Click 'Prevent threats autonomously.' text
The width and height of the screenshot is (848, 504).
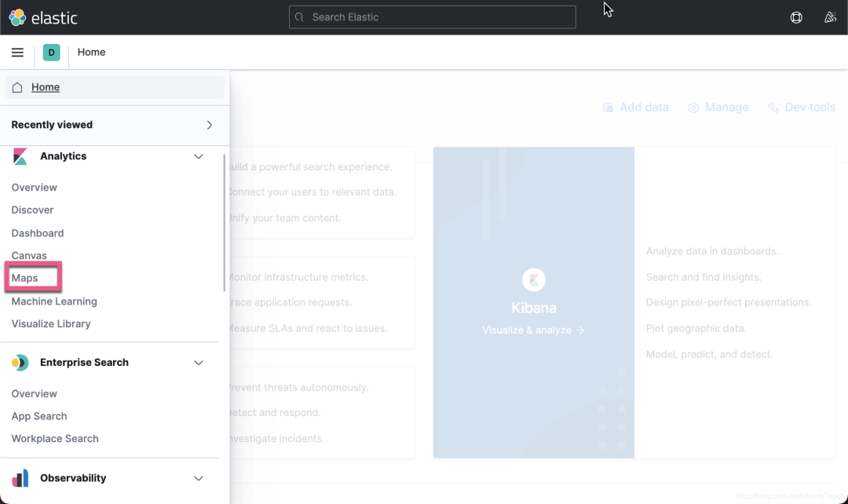299,388
